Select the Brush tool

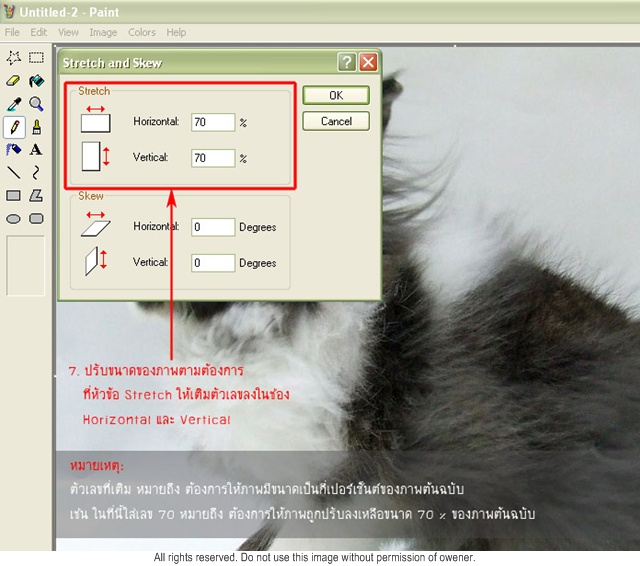37,127
